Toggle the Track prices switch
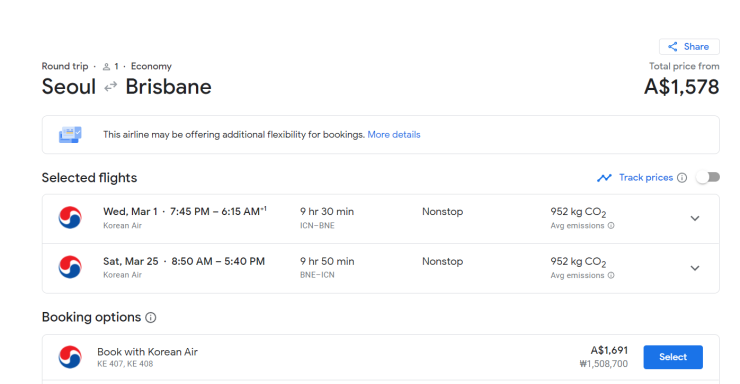The image size is (740, 384). point(708,177)
